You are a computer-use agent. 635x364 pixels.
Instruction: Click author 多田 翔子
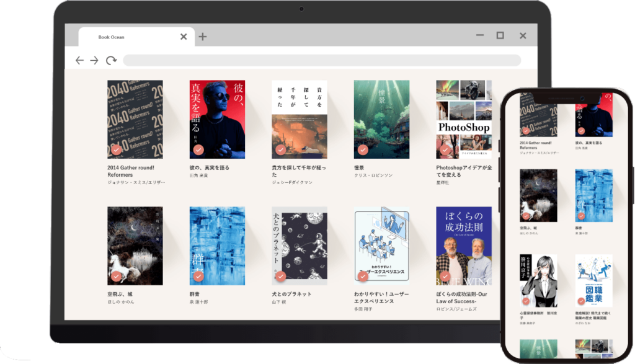click(363, 309)
